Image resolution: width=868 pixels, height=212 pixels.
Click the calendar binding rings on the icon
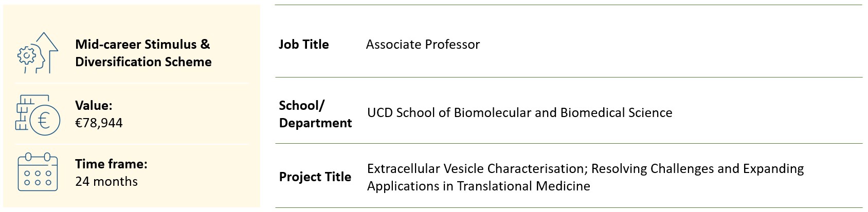[x=38, y=157]
